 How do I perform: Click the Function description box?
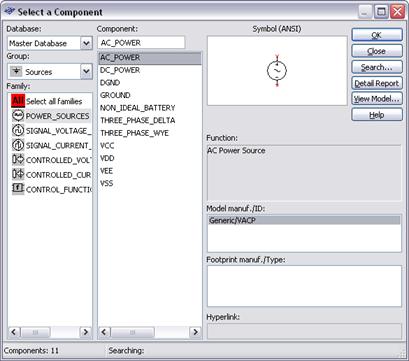304,173
